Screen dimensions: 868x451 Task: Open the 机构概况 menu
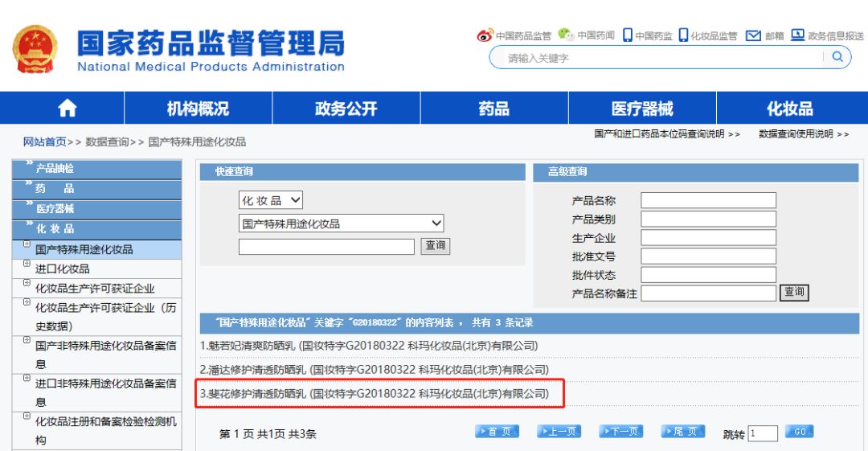(199, 108)
